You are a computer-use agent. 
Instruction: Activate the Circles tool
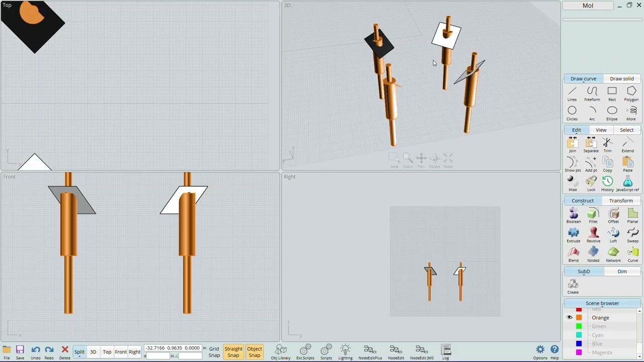coord(572,114)
